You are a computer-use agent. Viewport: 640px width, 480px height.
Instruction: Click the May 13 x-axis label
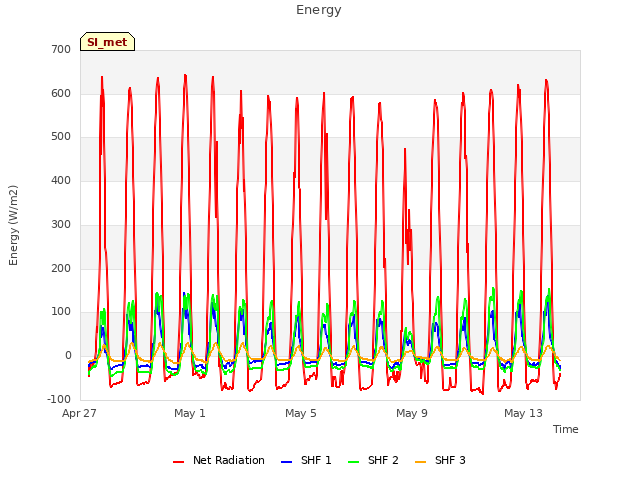point(523,413)
